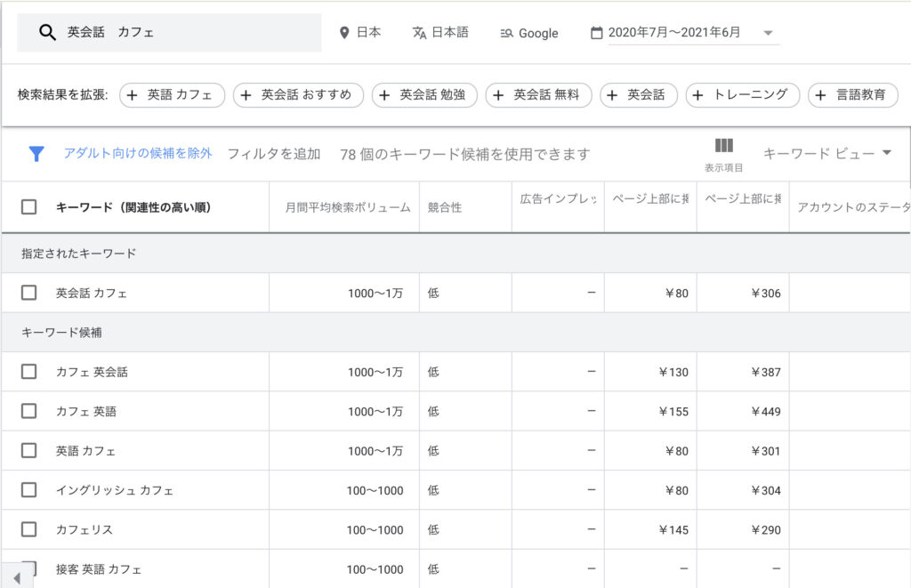
Task: Click the ¥130 bid value
Action: (x=673, y=372)
